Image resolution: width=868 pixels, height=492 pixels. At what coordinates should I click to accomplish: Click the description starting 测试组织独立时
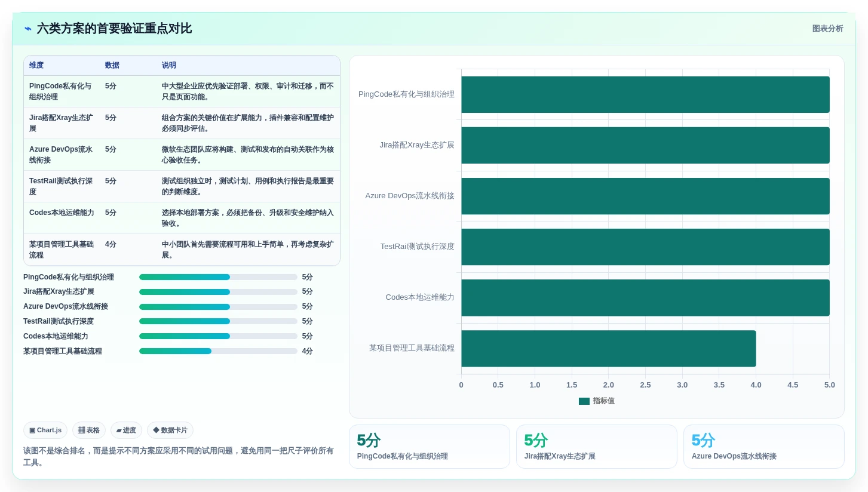pos(248,186)
